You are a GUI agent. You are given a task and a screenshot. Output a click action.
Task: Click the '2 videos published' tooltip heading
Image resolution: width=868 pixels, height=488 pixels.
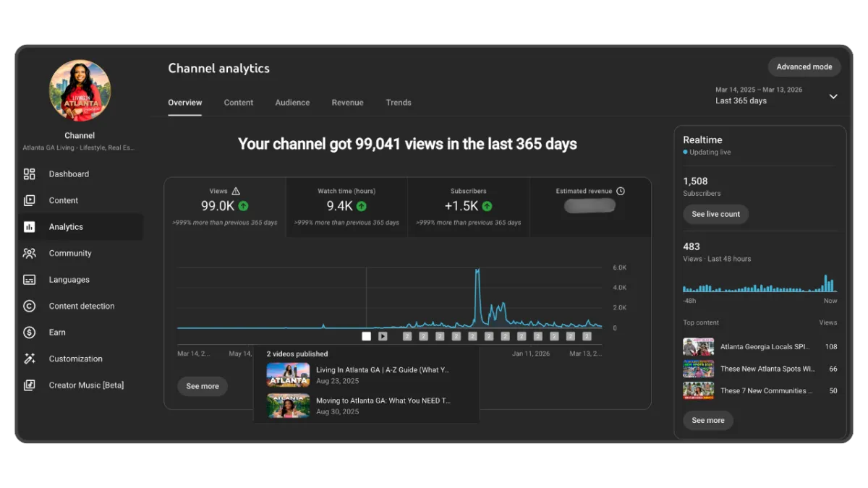[x=297, y=354]
